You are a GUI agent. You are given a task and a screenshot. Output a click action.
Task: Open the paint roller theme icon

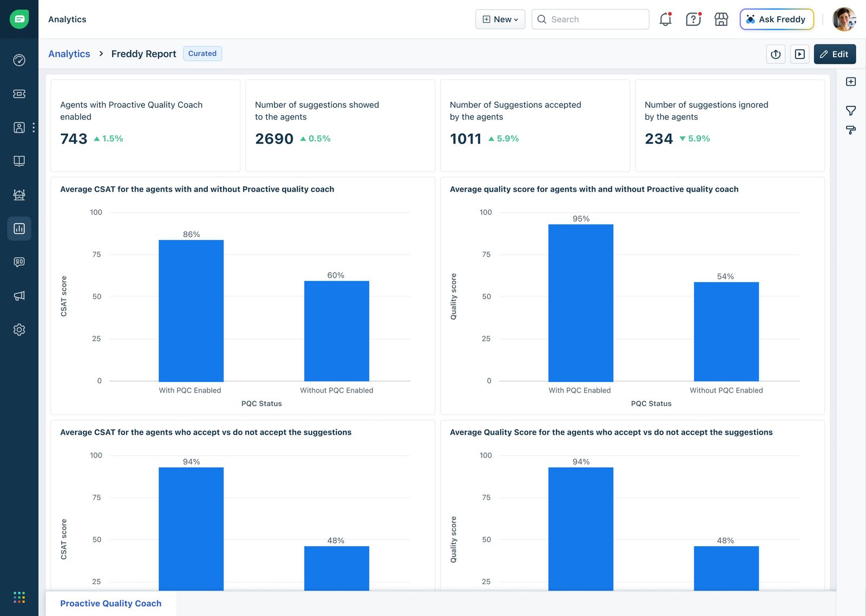tap(851, 130)
